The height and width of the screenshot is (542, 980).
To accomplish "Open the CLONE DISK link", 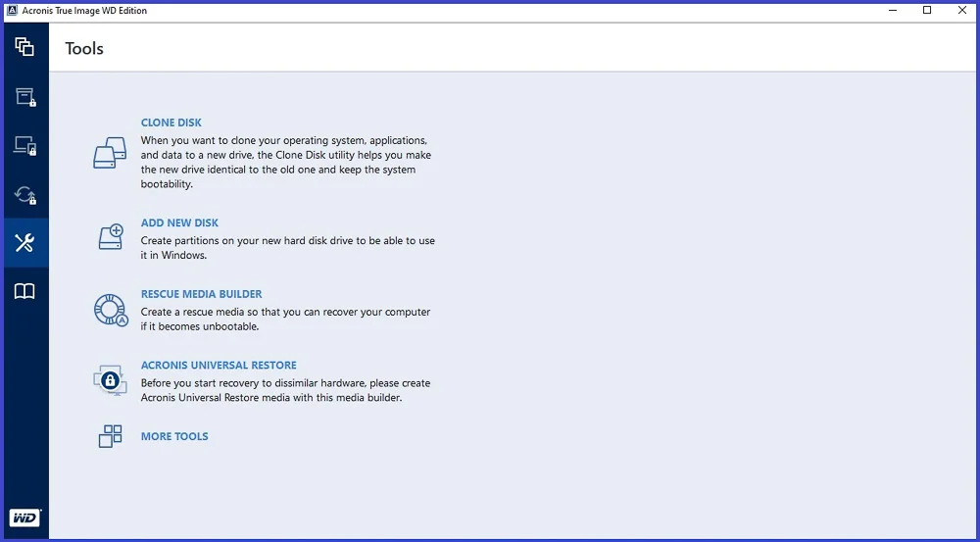I will tap(171, 123).
